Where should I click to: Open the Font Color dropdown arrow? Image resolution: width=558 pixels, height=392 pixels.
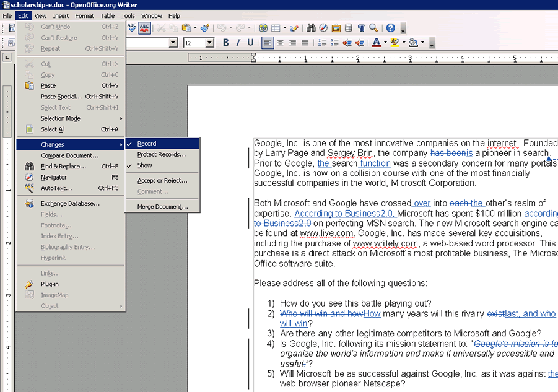point(385,43)
